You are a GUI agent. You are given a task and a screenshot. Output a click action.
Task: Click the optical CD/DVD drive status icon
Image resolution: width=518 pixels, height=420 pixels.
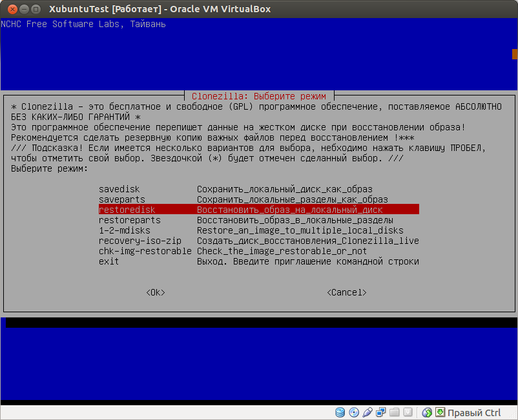coord(354,412)
